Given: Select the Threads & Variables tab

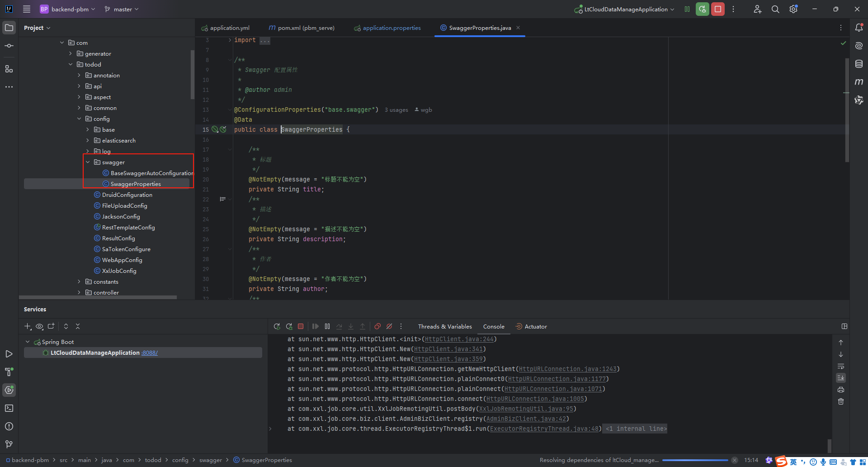Looking at the screenshot, I should (x=444, y=326).
